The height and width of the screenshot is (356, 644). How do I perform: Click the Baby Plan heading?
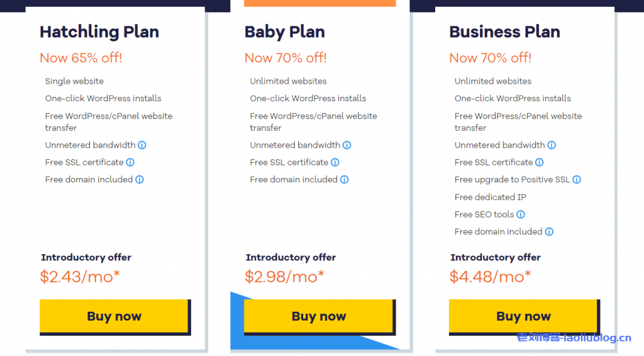click(x=284, y=32)
